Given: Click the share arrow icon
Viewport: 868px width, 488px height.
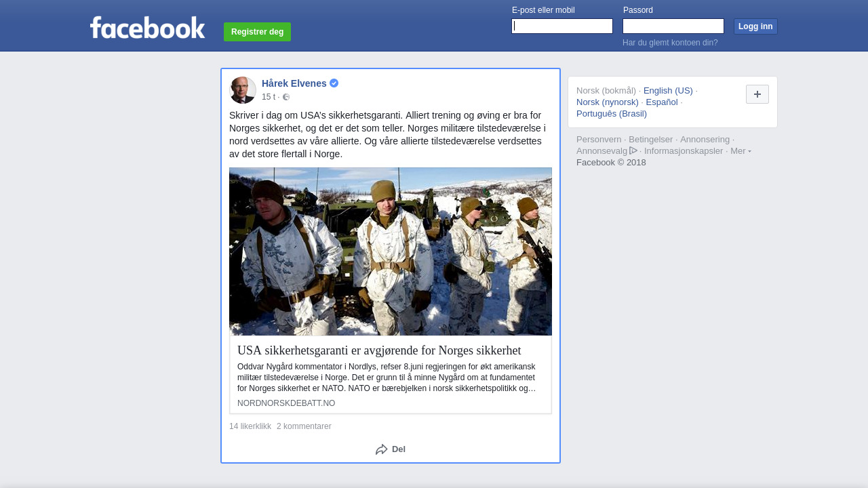Looking at the screenshot, I should click(x=381, y=449).
